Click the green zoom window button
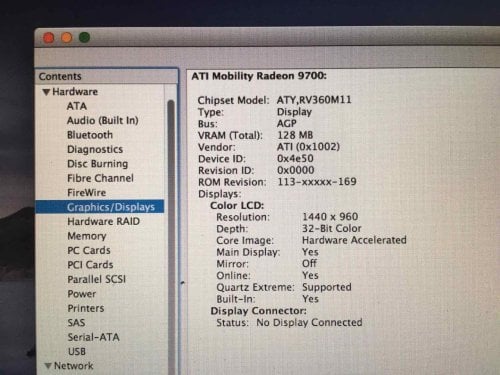 pos(84,37)
